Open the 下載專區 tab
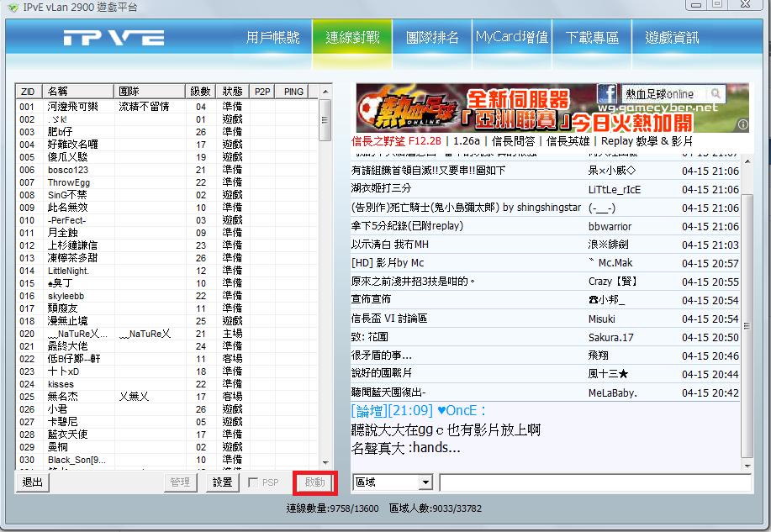771x532 pixels. [x=592, y=38]
